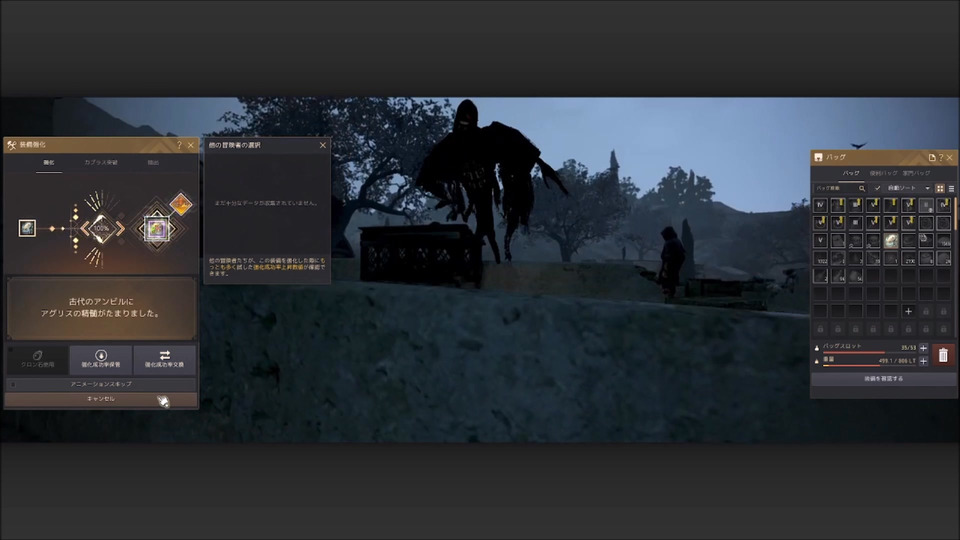Click the キャンセル button
960x540 pixels.
(101, 399)
